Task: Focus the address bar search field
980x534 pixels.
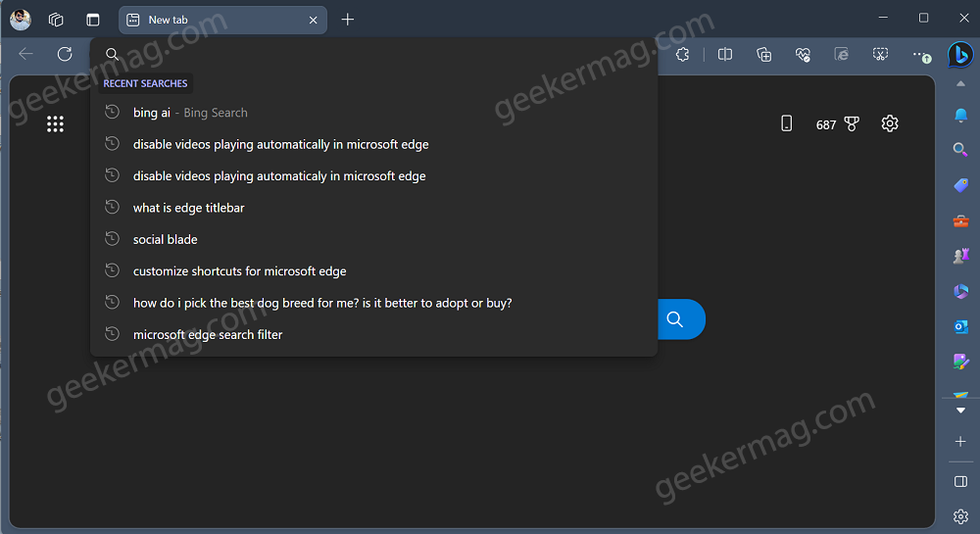Action: (373, 54)
